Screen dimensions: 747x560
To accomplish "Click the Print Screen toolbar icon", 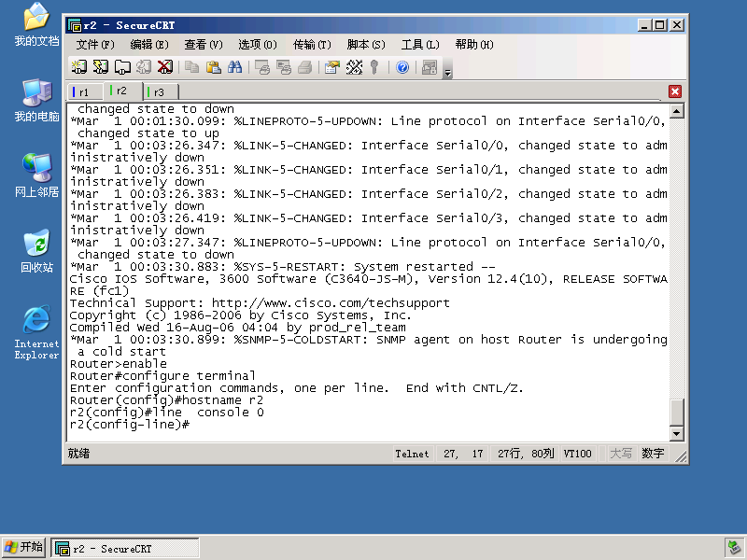I will (262, 67).
